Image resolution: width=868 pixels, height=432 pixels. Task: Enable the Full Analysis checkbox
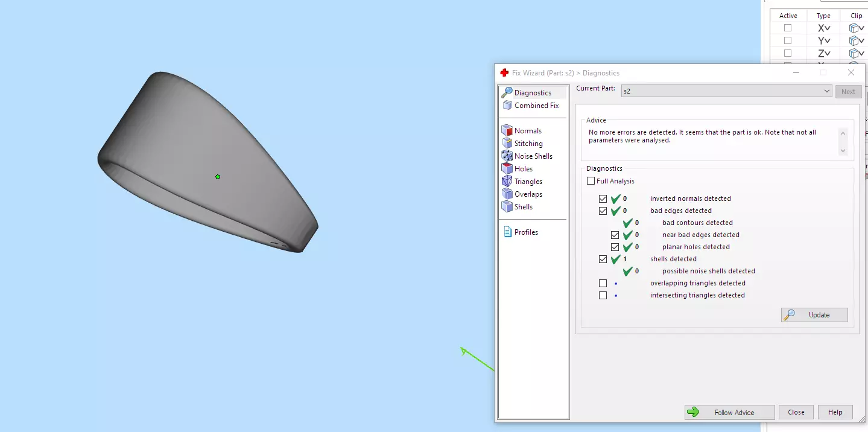tap(591, 181)
